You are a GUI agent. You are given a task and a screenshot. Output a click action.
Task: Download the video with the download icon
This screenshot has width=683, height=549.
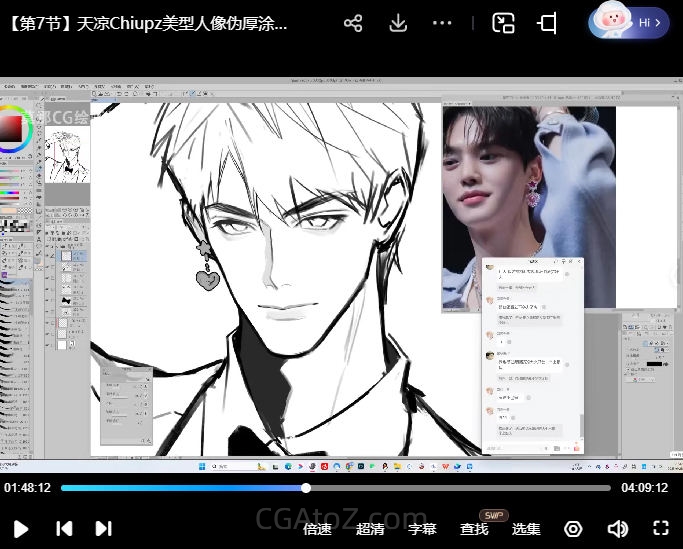tap(398, 23)
